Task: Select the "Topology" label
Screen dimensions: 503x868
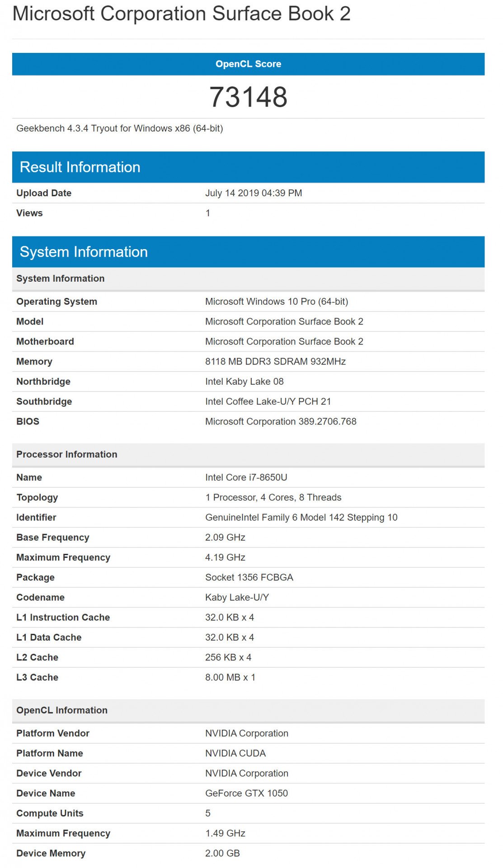Action: pos(37,497)
